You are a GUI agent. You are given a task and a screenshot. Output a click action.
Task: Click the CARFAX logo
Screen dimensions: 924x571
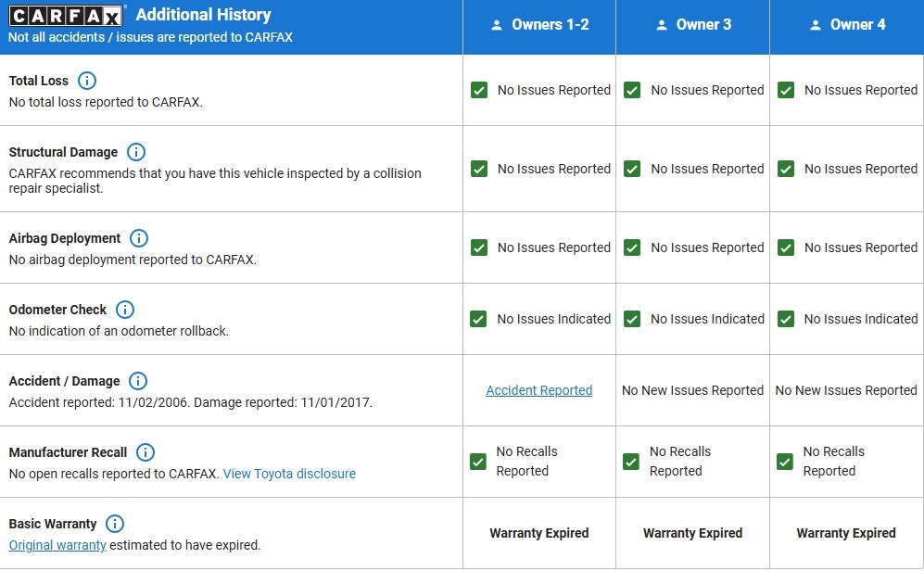pyautogui.click(x=66, y=16)
